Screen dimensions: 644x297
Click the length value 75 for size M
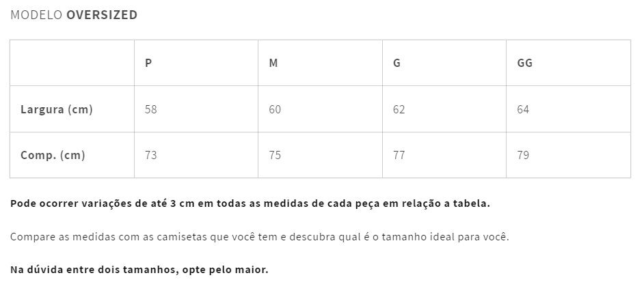[x=275, y=155]
